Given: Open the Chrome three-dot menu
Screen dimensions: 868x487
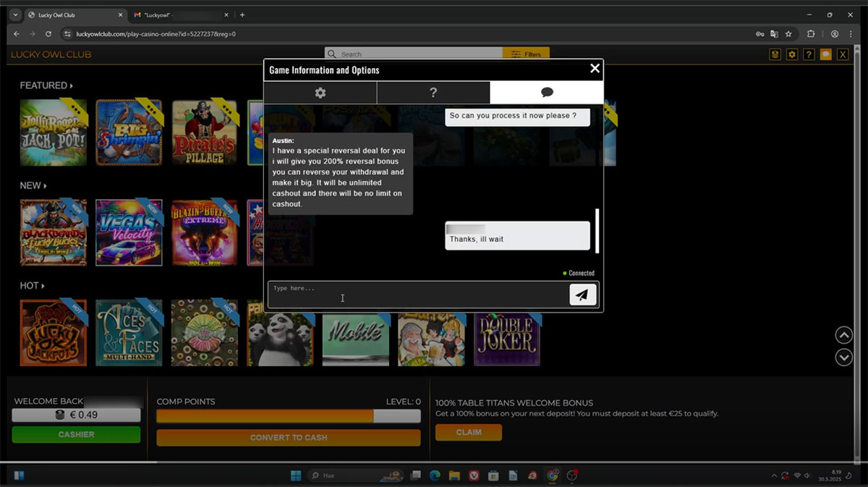Looking at the screenshot, I should [x=852, y=34].
